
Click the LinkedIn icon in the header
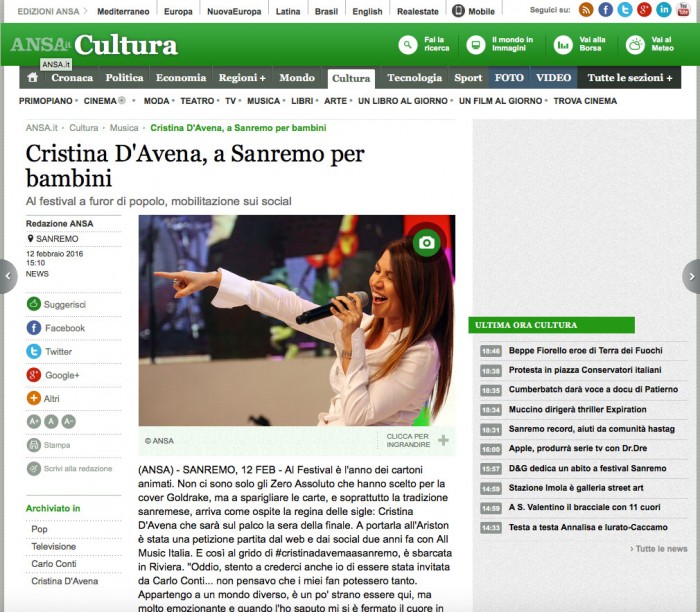pos(664,10)
